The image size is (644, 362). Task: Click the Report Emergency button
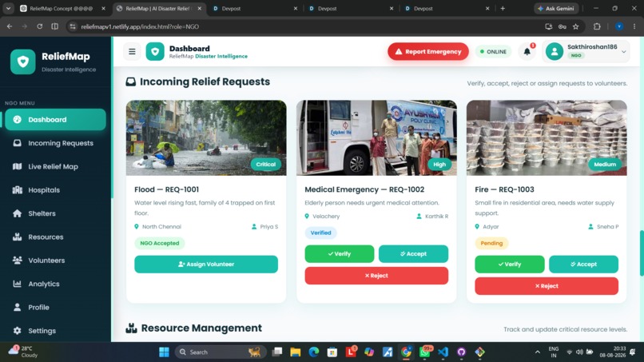[428, 51]
